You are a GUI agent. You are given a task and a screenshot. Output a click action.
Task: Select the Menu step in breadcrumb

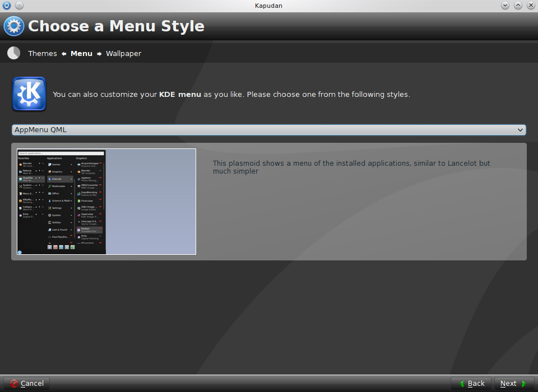81,54
